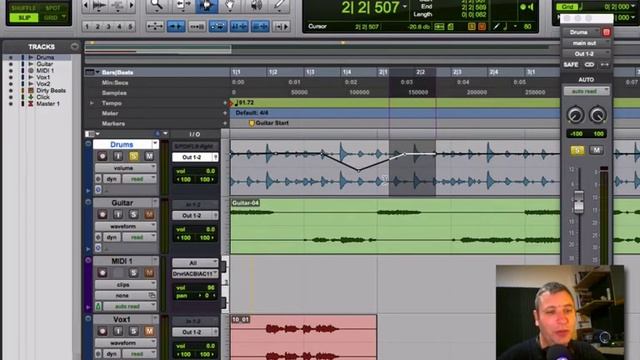Viewport: 640px width, 360px height.
Task: Open the Drums Out 1-2 output selector
Action: click(x=195, y=157)
